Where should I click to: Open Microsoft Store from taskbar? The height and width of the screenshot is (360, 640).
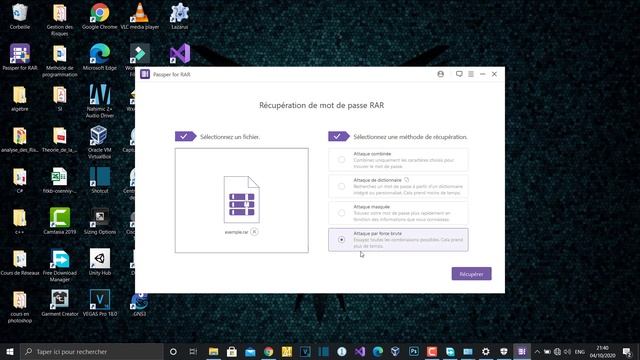(x=232, y=351)
